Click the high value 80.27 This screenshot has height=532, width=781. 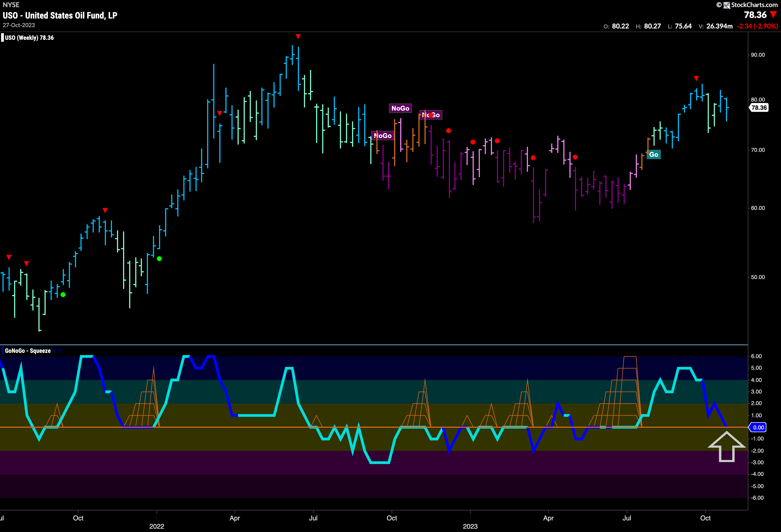tap(652, 26)
